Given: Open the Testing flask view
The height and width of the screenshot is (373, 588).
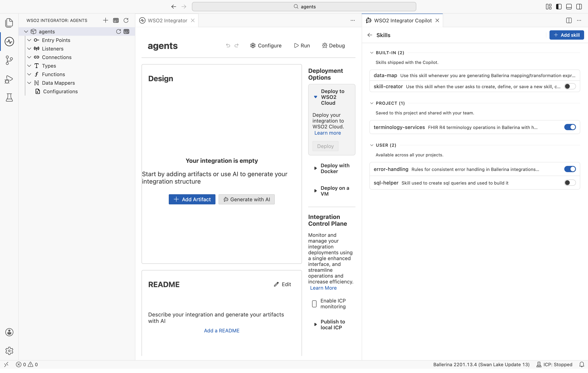Looking at the screenshot, I should (9, 97).
